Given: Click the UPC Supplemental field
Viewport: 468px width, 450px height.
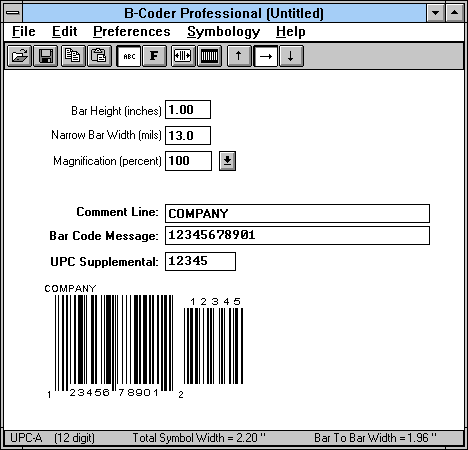Looking at the screenshot, I should coord(200,261).
